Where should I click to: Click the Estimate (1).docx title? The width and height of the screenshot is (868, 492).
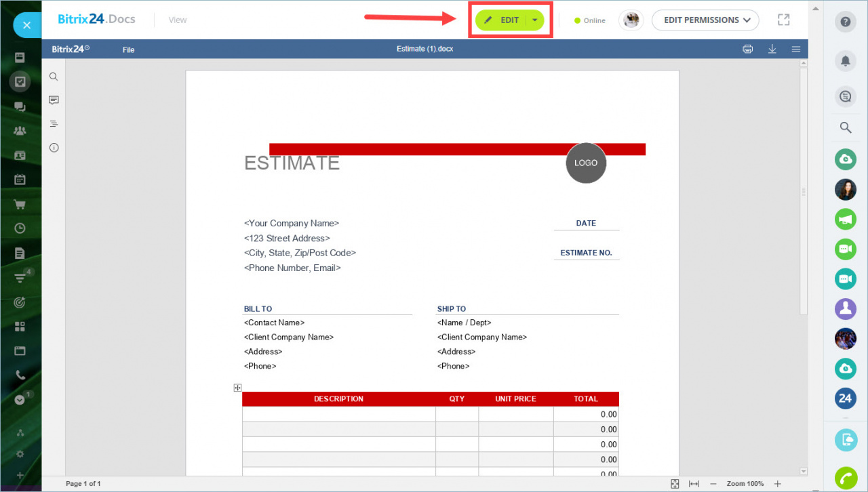[x=425, y=49]
